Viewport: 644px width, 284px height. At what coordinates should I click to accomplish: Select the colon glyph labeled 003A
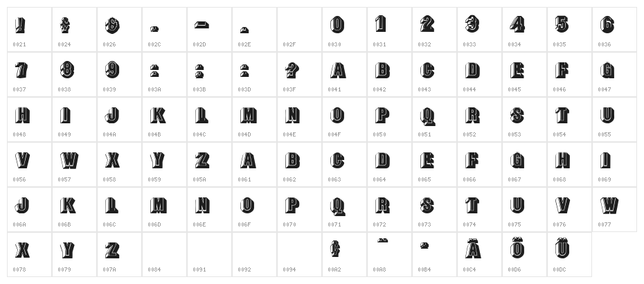coord(156,71)
